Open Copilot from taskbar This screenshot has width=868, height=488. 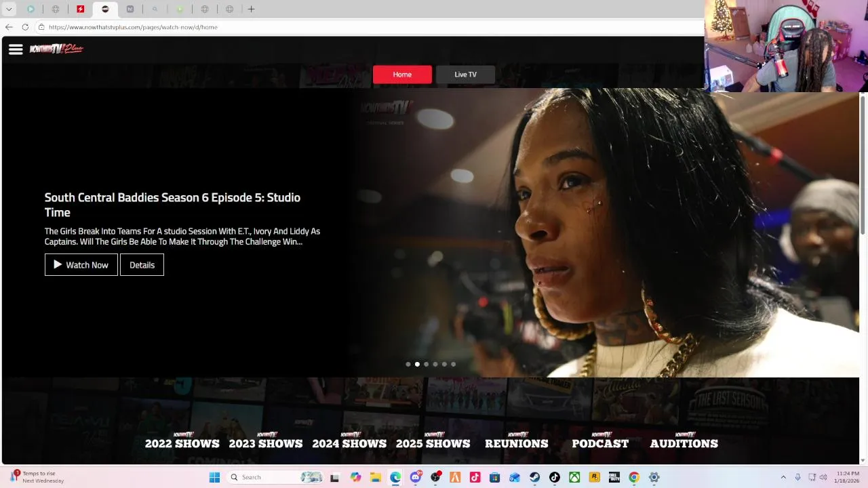[x=356, y=477]
